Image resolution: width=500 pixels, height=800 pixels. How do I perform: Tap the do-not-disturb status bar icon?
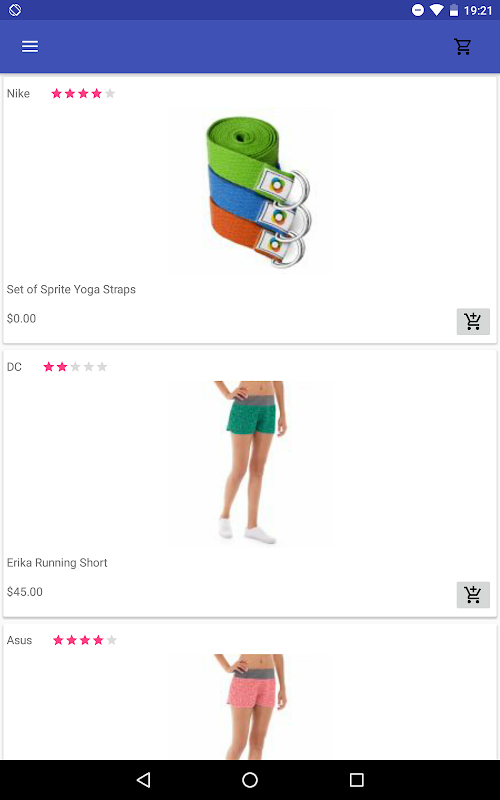click(x=417, y=10)
